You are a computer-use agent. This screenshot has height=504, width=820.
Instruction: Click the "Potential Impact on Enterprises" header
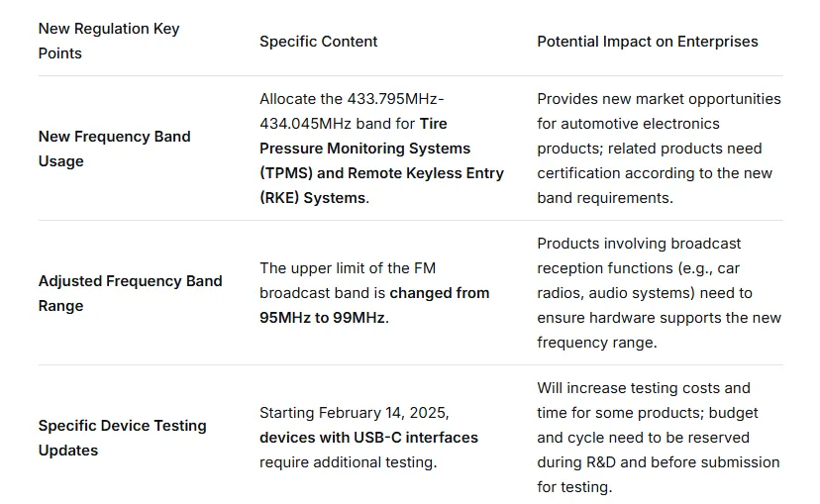coord(647,42)
